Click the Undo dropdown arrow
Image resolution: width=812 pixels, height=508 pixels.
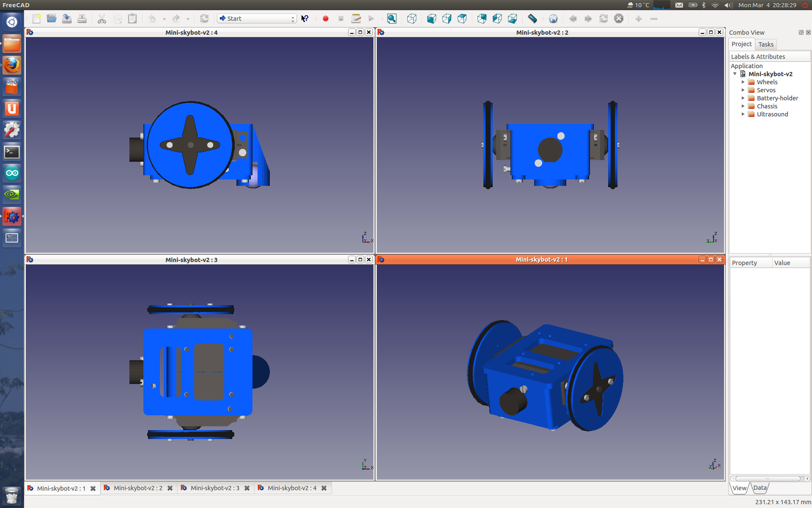click(164, 19)
